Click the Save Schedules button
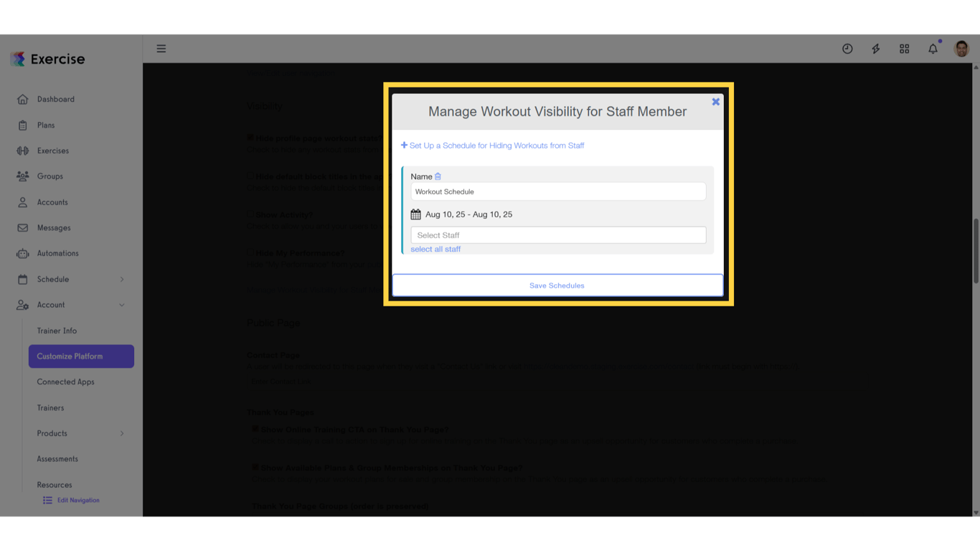The height and width of the screenshot is (551, 980). 557,285
